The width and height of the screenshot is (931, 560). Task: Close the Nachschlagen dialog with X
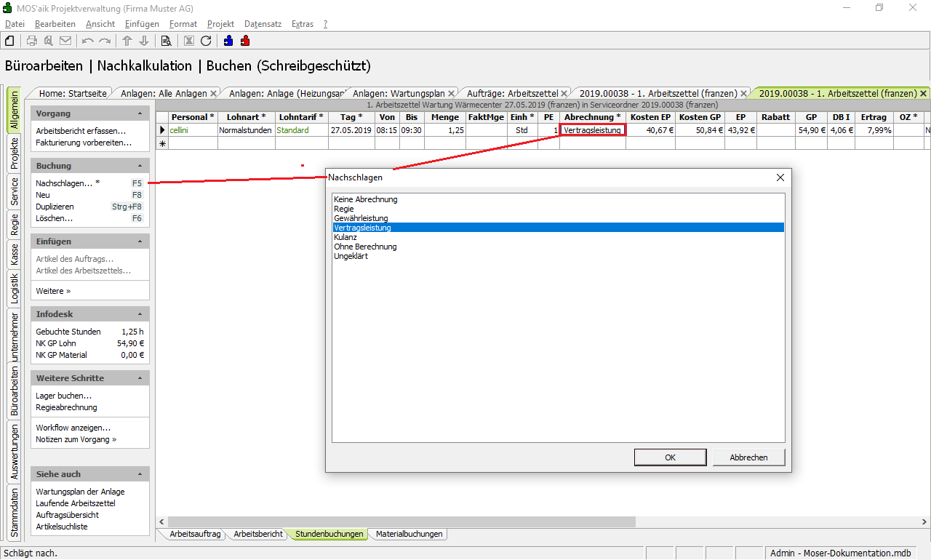coord(780,177)
